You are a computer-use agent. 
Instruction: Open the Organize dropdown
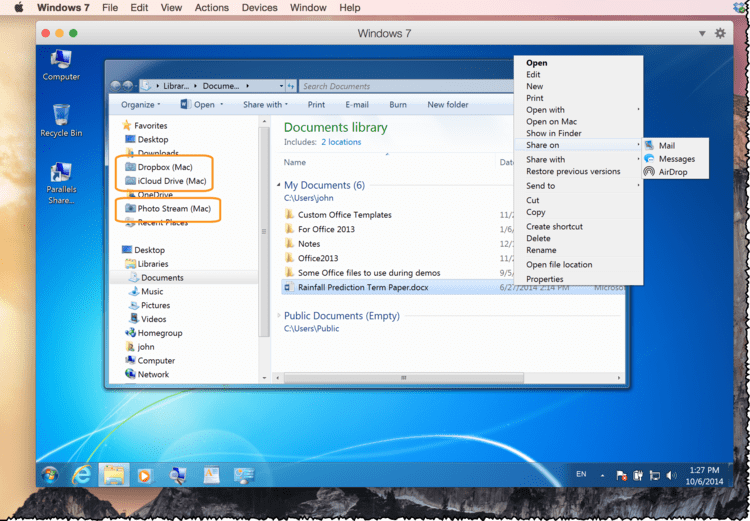[x=141, y=105]
